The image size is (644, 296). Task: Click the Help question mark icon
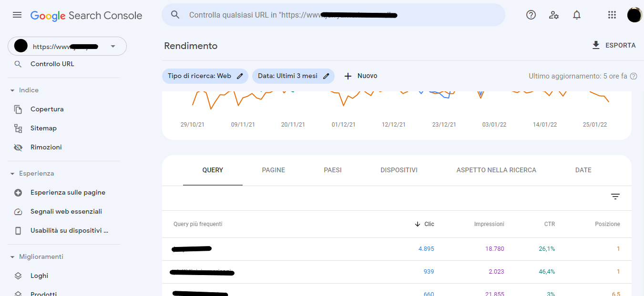(x=531, y=15)
